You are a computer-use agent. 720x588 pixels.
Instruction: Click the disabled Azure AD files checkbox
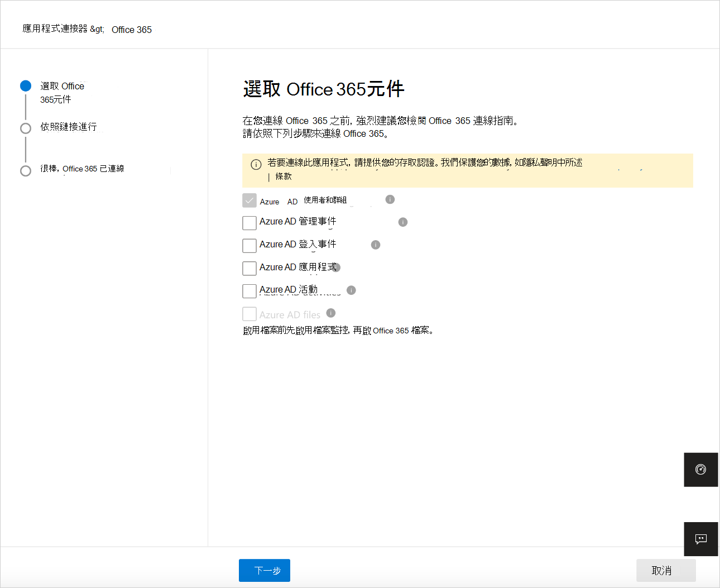click(249, 314)
